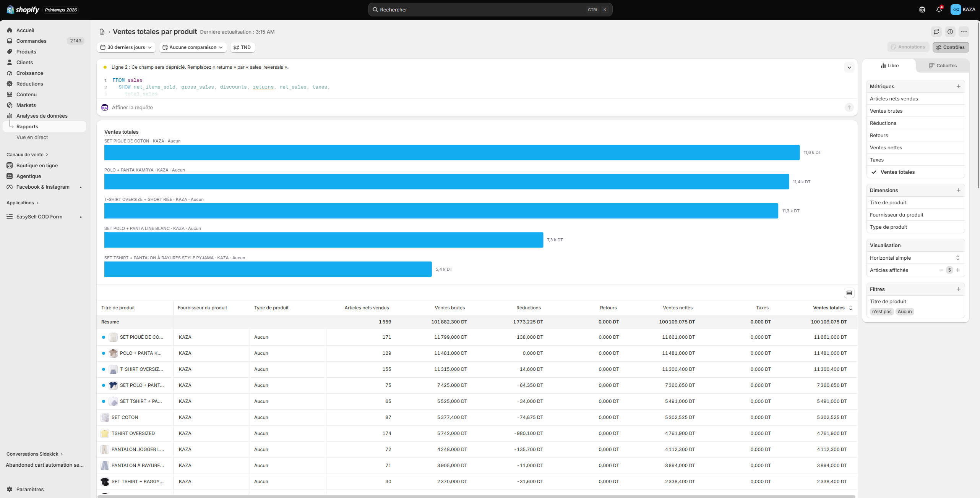The height and width of the screenshot is (498, 980).
Task: Open Facebook & Instagram meta icon
Action: point(10,187)
